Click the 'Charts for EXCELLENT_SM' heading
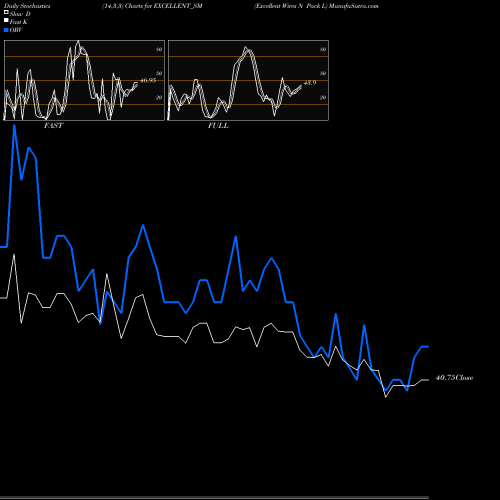 click(164, 6)
